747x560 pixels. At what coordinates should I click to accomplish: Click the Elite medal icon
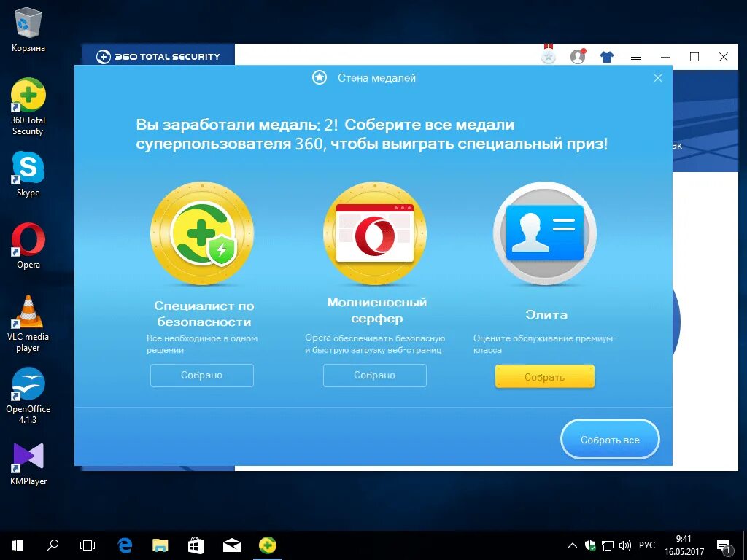point(545,232)
